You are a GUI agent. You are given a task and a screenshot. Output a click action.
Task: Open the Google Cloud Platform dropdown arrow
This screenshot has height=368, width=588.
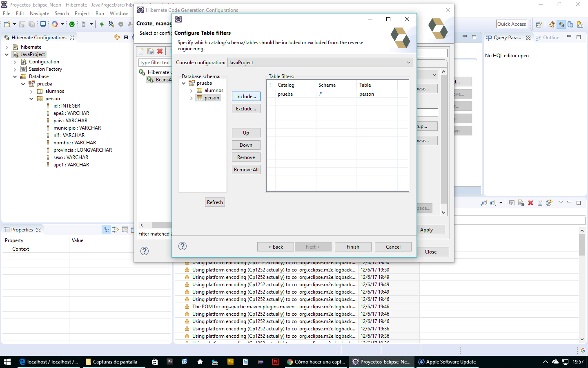click(62, 24)
